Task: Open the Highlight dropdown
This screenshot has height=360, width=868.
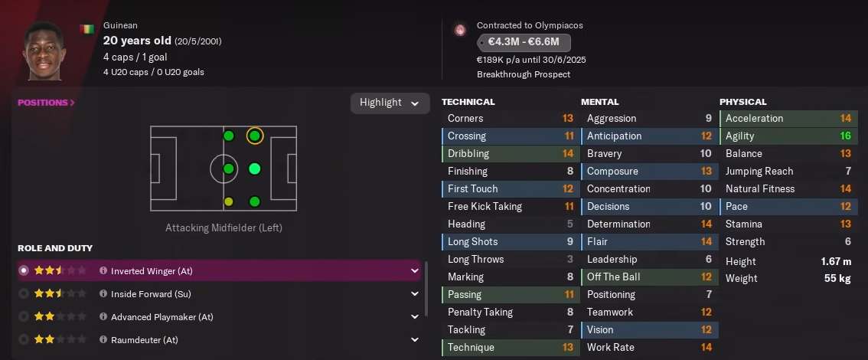Action: [x=390, y=103]
